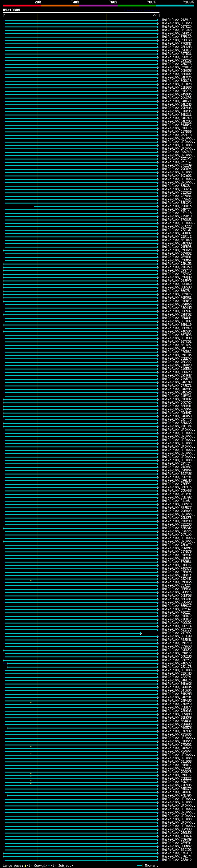Select the UniRef100_P23778 label

tap(177, 629)
